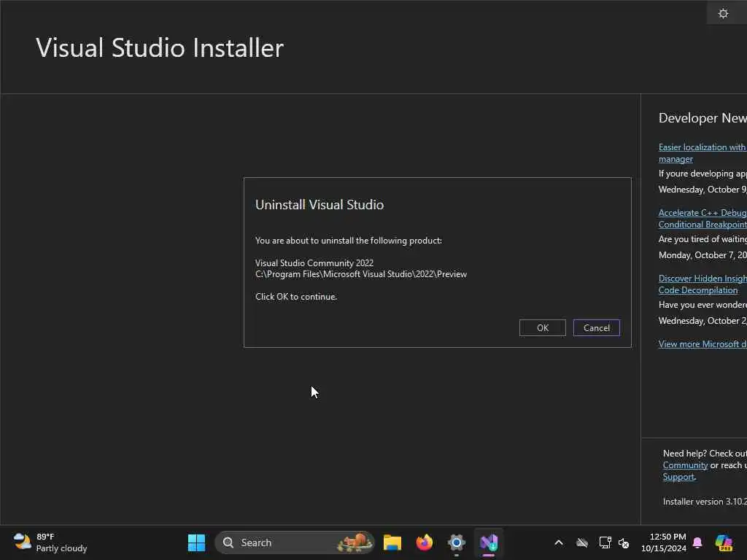
Task: Open the Discover Hidden Insight article link
Action: click(703, 284)
